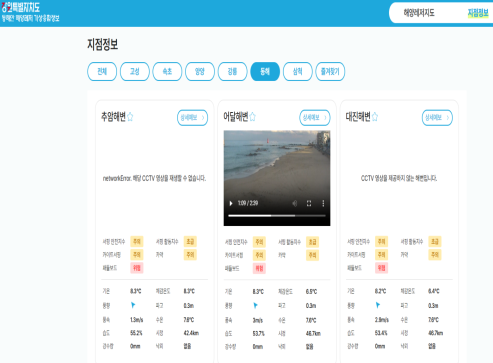
Task: Click 어달해변 wind speed 3m/s
Action: (x=258, y=320)
